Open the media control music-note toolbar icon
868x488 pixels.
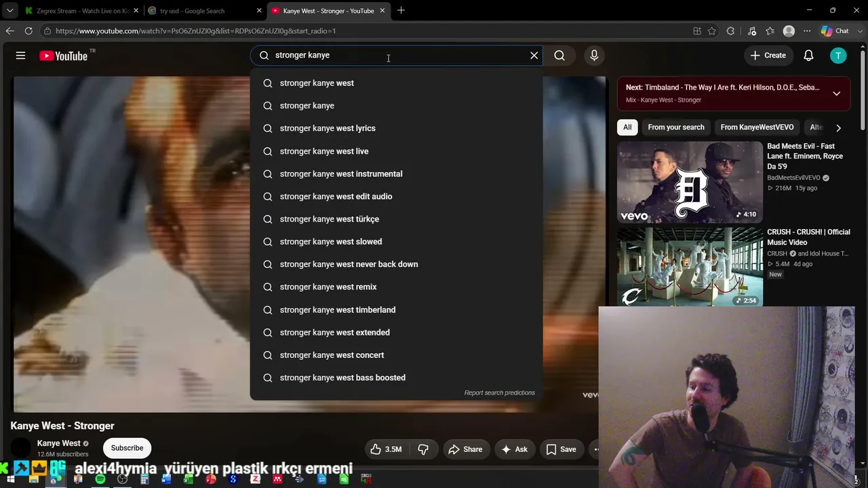[752, 31]
